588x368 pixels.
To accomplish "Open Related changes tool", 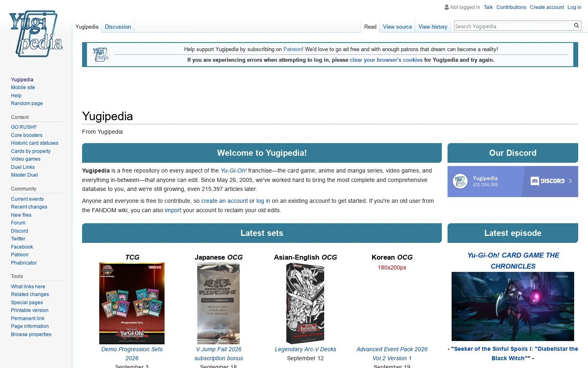I will (x=30, y=294).
